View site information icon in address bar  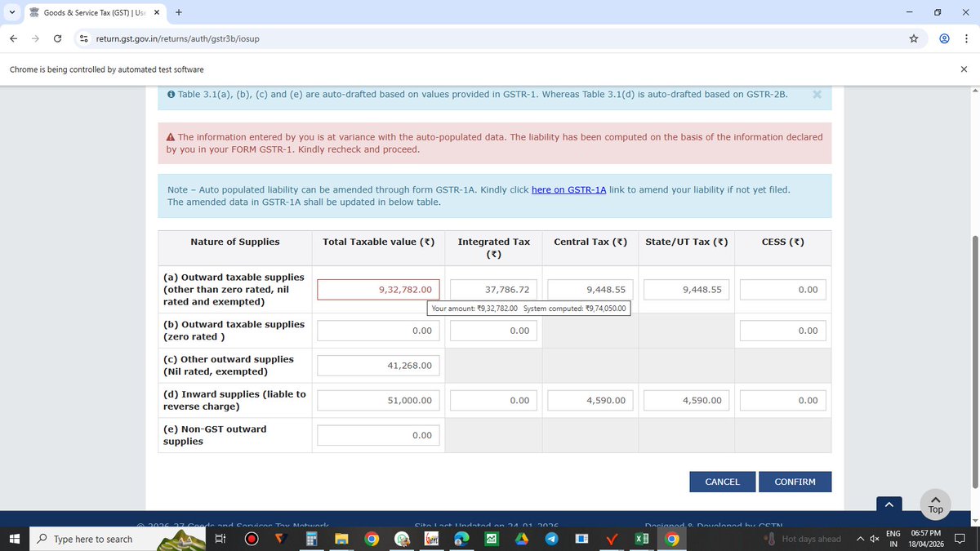83,38
